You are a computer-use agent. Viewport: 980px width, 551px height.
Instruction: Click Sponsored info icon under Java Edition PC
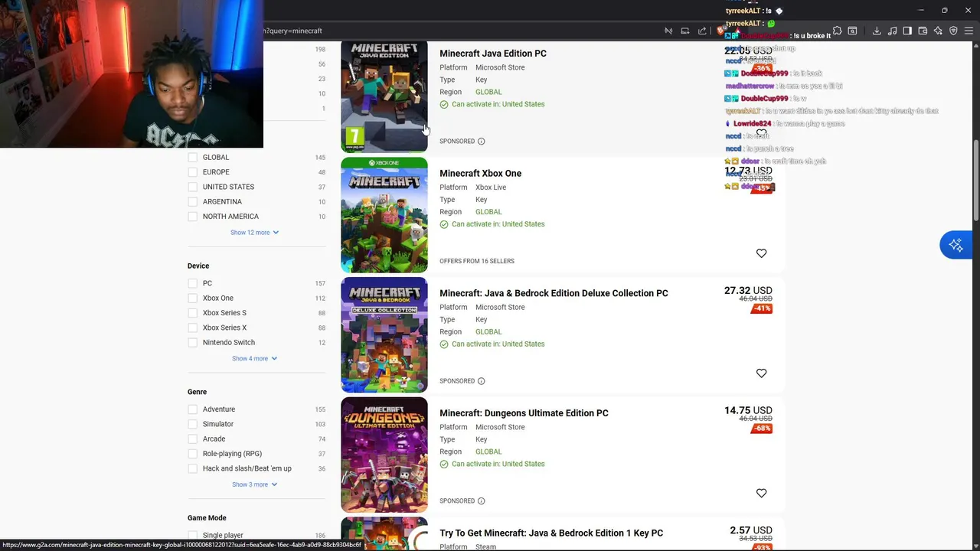point(481,142)
